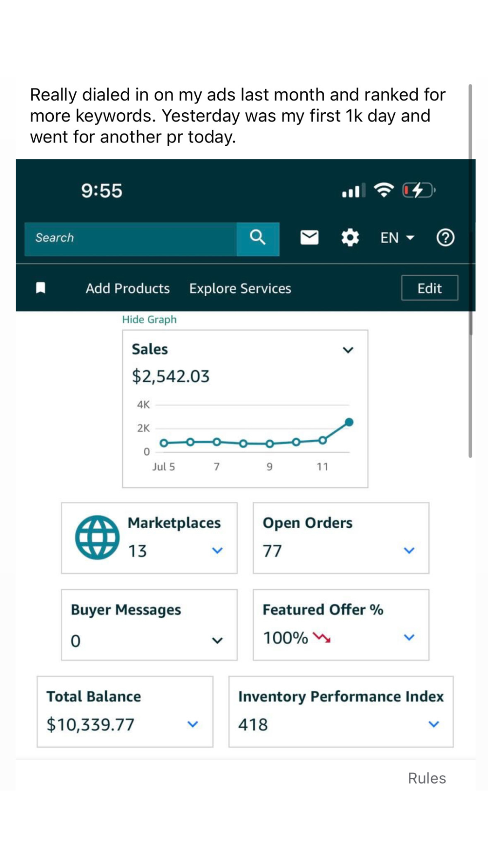Expand the Buyer Messages chevron
The image size is (488, 868).
coord(217,640)
